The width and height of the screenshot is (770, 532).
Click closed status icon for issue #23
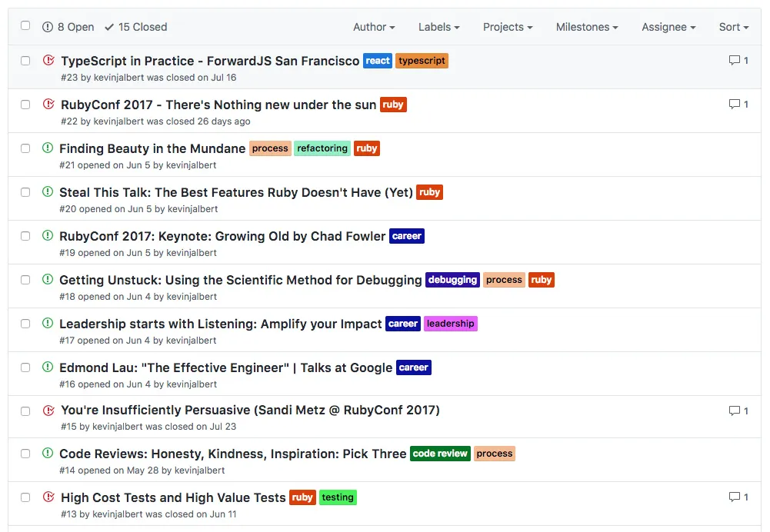48,61
